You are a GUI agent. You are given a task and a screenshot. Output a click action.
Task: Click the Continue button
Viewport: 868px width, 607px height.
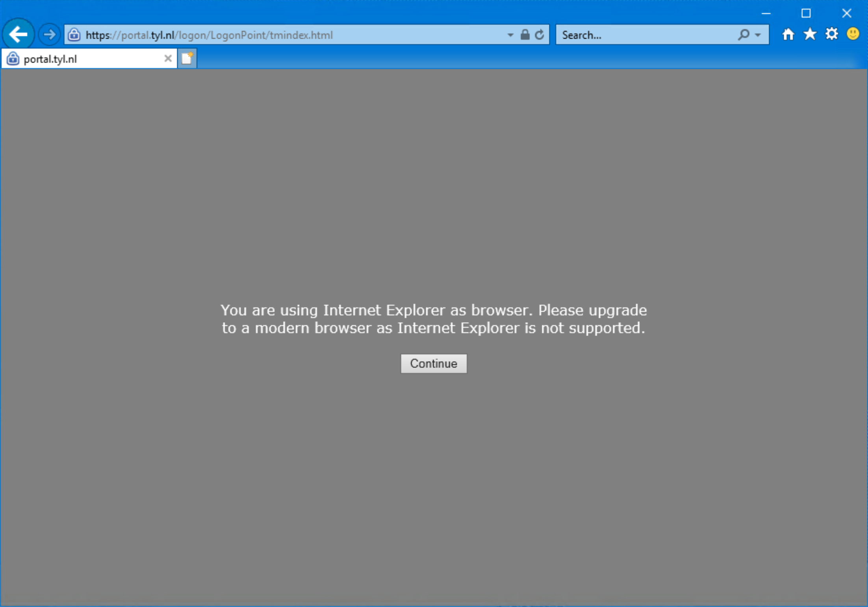[434, 363]
